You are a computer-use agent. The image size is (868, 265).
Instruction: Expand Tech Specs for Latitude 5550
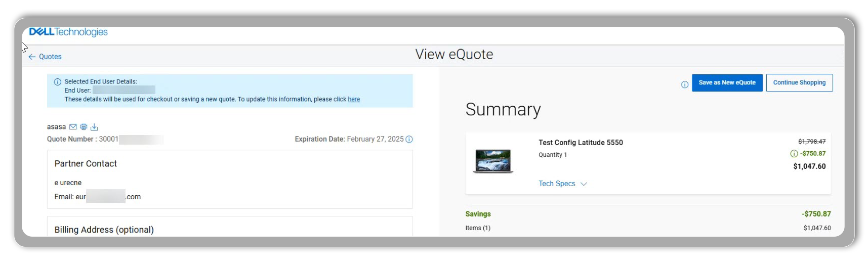(x=557, y=184)
